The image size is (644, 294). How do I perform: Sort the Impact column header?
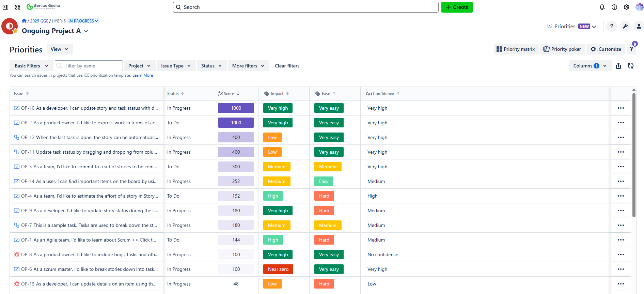click(277, 94)
